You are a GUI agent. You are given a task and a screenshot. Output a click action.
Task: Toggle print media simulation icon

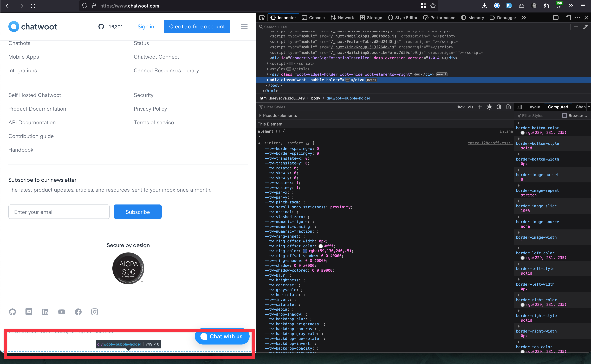[x=509, y=107]
